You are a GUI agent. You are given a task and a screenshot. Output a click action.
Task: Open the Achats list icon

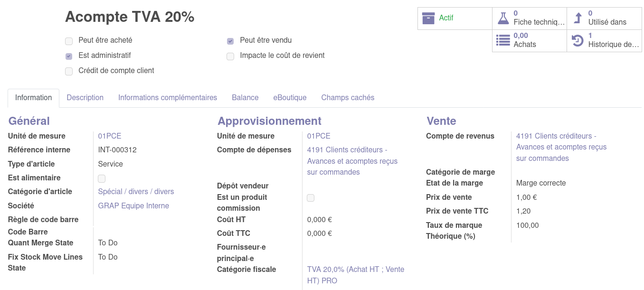click(x=503, y=40)
